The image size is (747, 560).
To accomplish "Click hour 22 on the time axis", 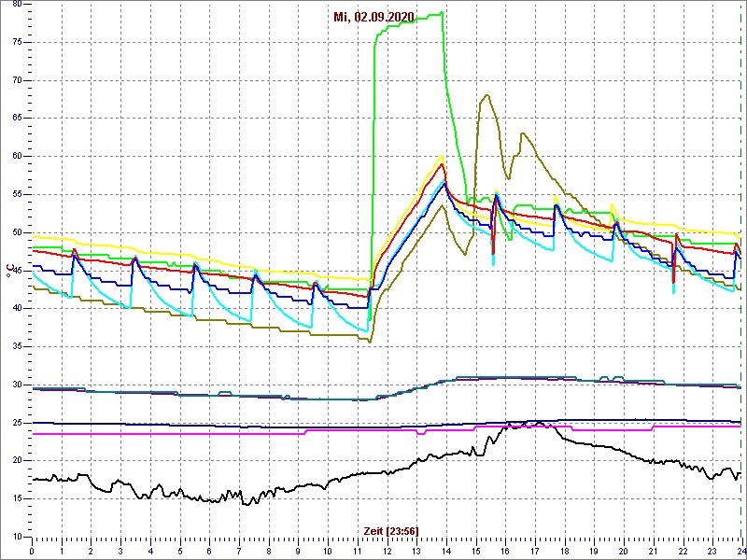I will click(683, 550).
